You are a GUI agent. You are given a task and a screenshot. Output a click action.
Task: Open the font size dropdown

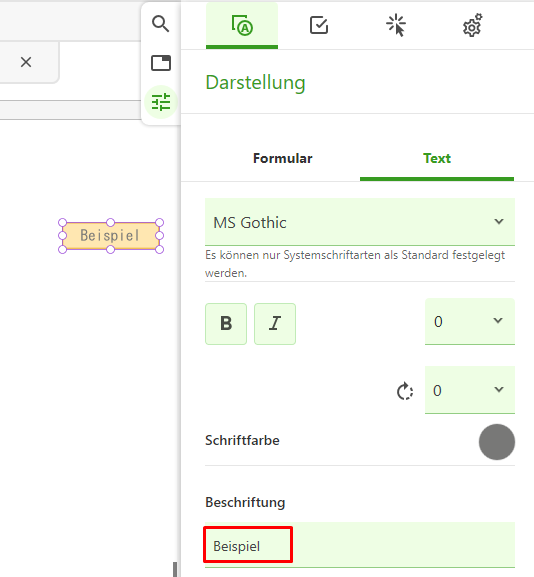pos(470,322)
